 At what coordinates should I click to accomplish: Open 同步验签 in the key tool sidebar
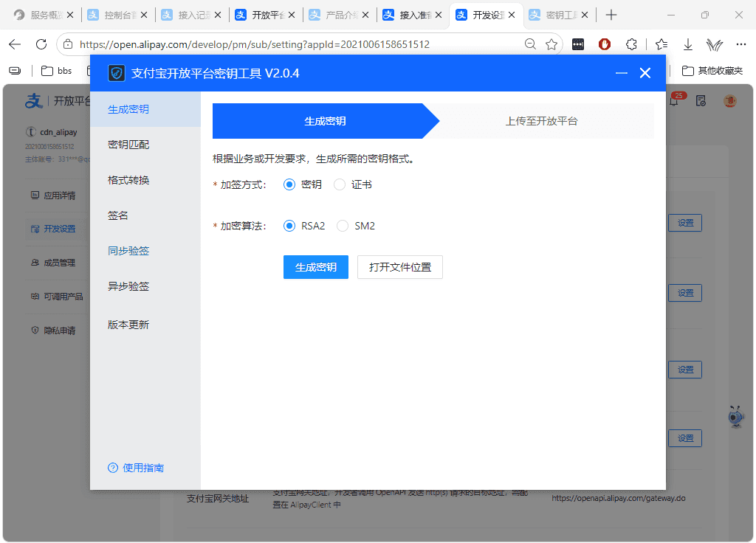coord(145,251)
